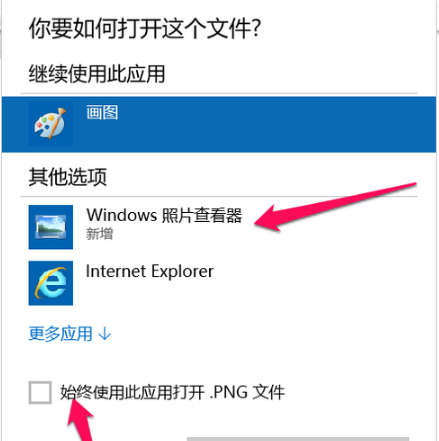Click the red arrow pointing at Photo Viewer
Screen dimensions: 439x441
tap(335, 207)
